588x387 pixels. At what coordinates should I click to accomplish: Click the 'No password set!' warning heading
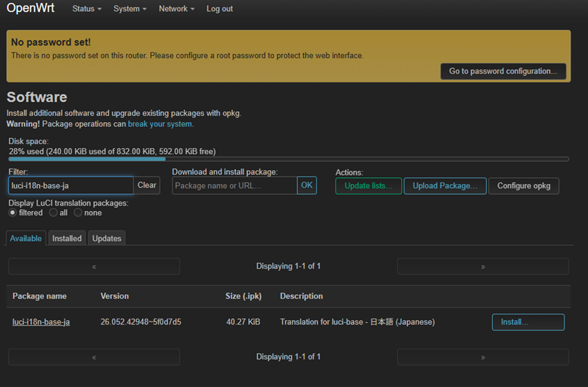click(x=50, y=42)
